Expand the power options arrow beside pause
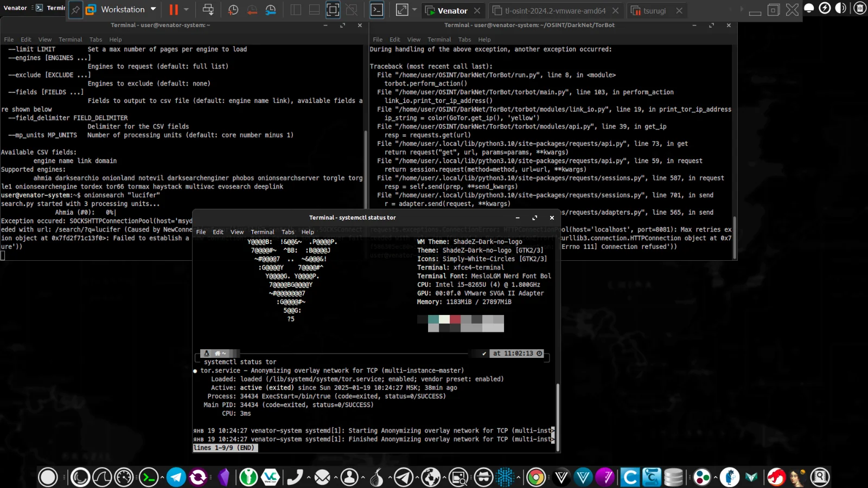Screen dimensions: 868x488 pyautogui.click(x=186, y=9)
